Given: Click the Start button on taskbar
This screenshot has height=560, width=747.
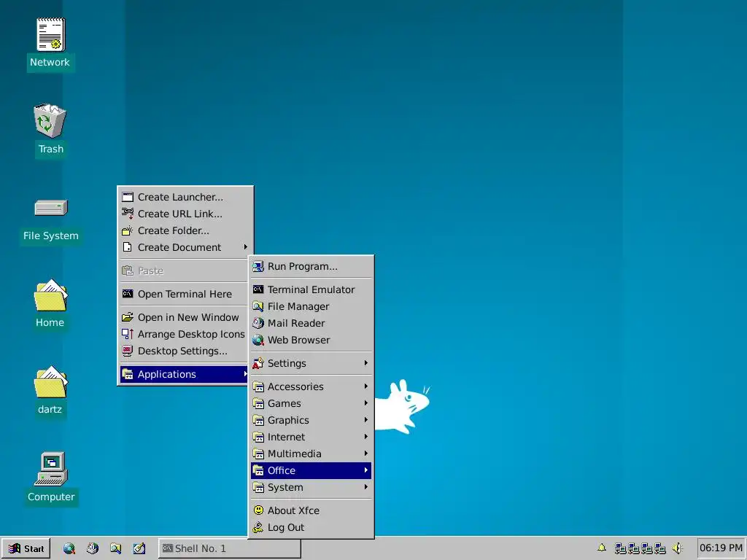Looking at the screenshot, I should click(26, 548).
